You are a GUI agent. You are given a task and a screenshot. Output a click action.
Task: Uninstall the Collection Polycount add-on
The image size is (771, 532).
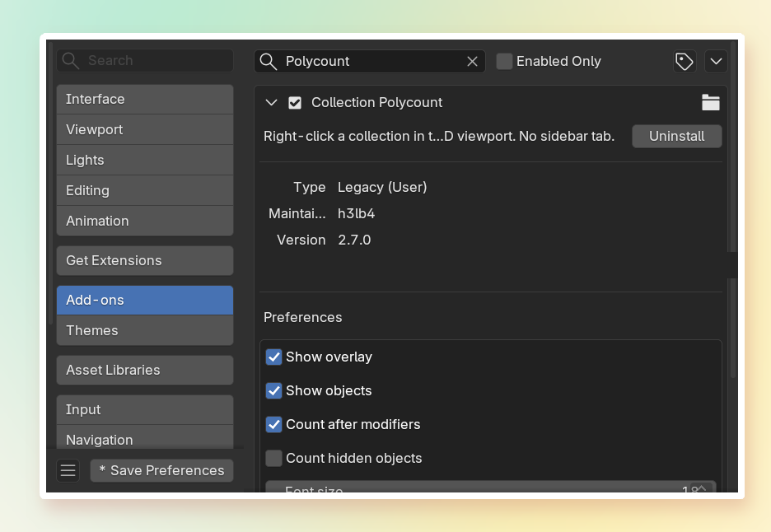click(676, 136)
